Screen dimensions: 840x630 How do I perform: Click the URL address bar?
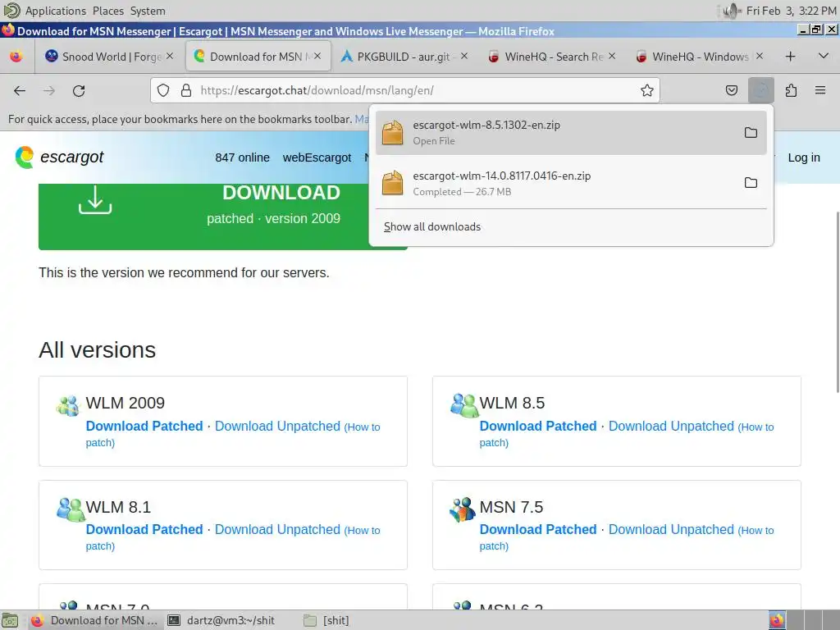(x=405, y=90)
